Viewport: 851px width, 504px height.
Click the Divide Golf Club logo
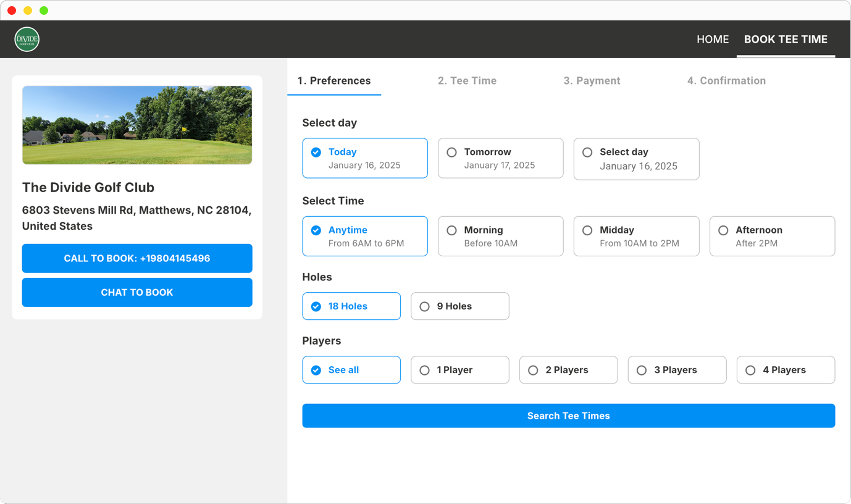click(x=27, y=40)
